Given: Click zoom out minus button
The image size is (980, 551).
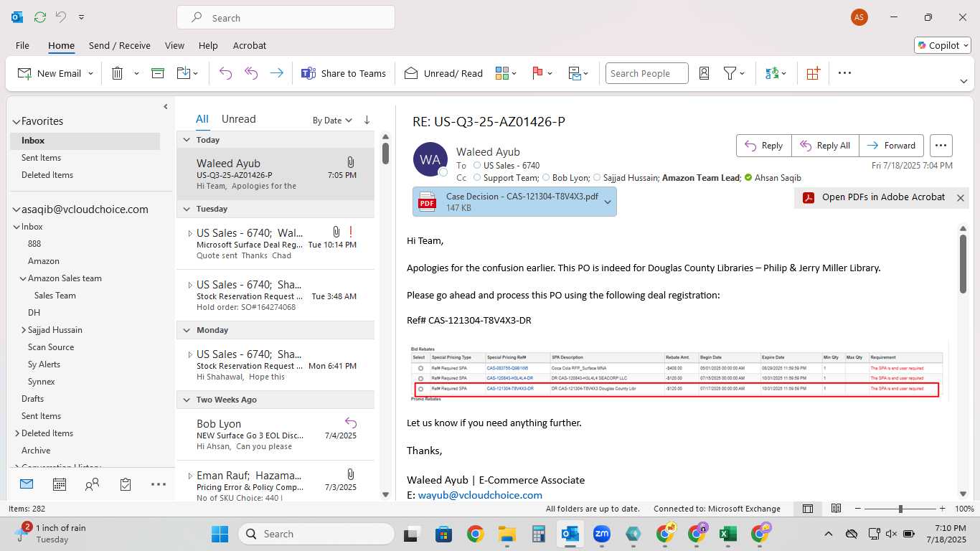Looking at the screenshot, I should [x=857, y=509].
